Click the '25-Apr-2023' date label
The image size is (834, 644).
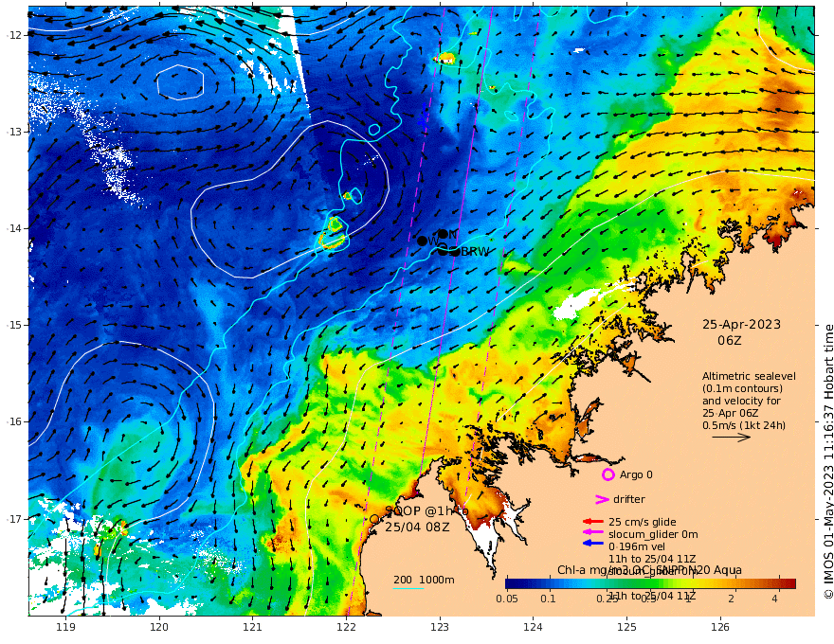(741, 324)
